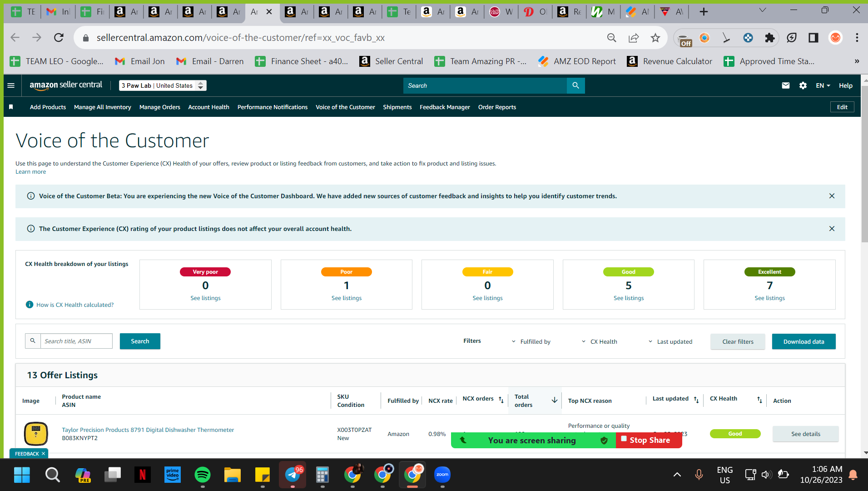Screen dimensions: 868x491
Task: Click the magnifier button beside the search bar
Action: [575, 85]
